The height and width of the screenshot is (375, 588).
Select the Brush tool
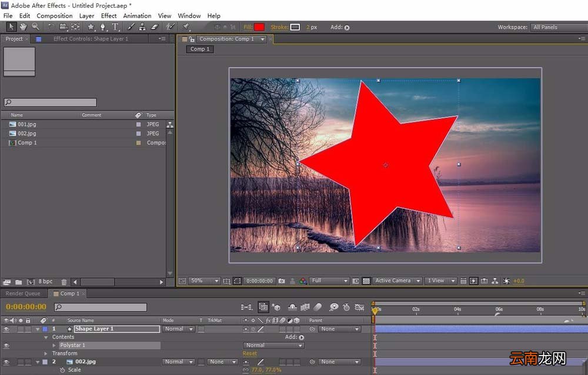[131, 27]
